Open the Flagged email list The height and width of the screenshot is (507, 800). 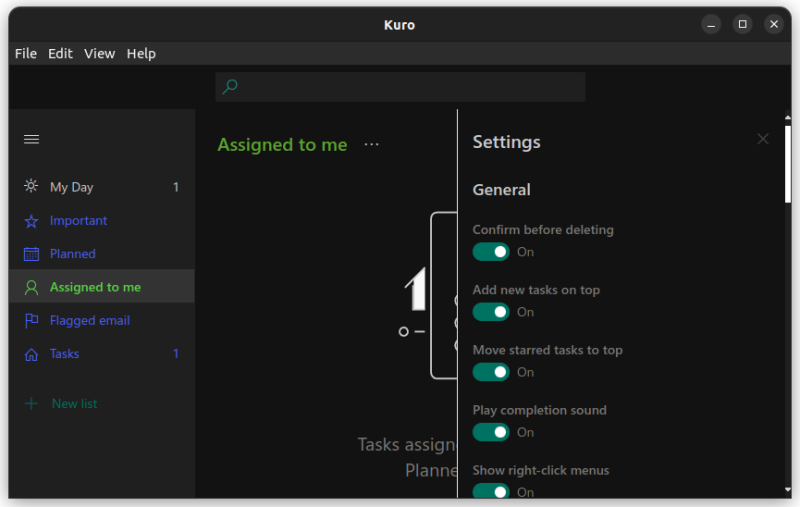[102, 321]
